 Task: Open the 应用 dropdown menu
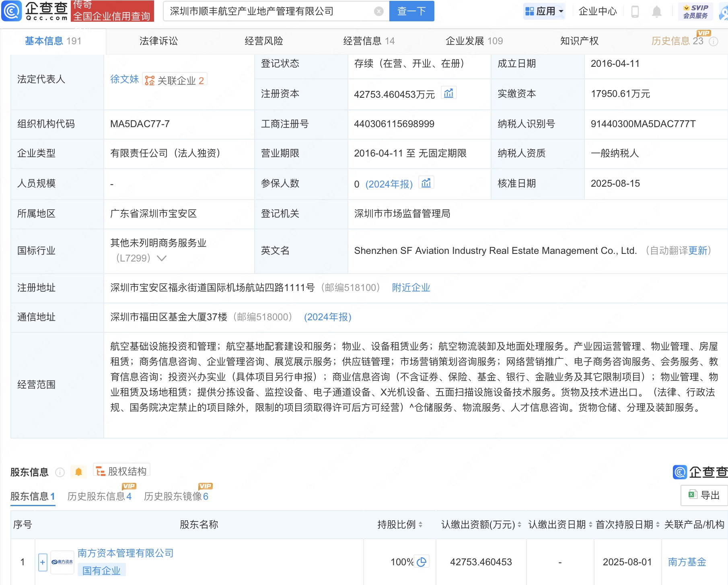(545, 11)
